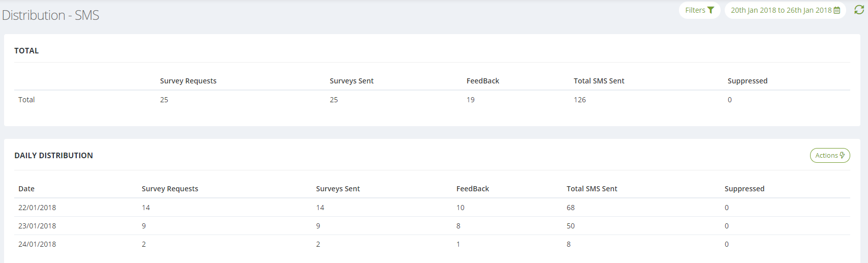This screenshot has width=868, height=263.
Task: Click the lightning bolt icon in Actions
Action: point(842,156)
